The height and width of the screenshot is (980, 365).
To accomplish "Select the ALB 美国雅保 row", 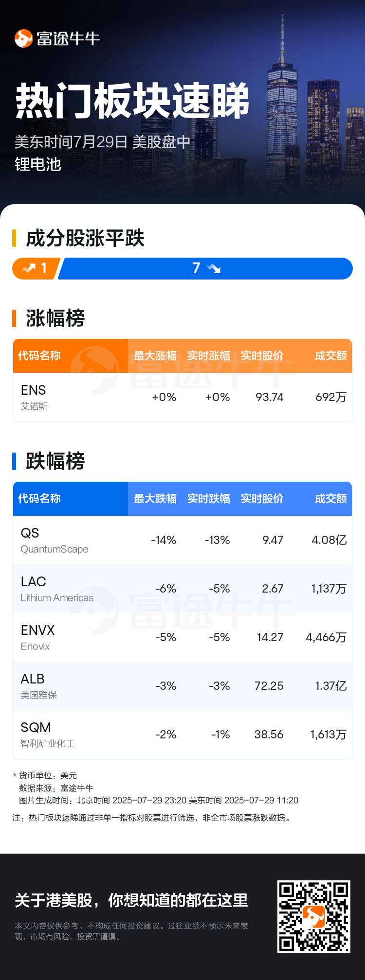I will (x=182, y=686).
